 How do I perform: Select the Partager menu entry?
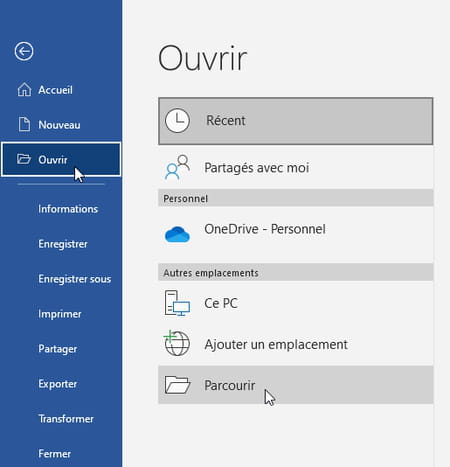tap(58, 349)
